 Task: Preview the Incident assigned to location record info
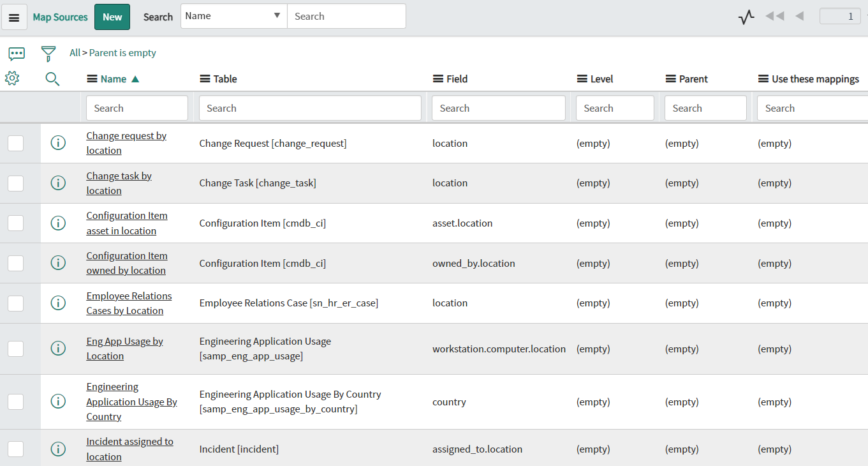click(x=58, y=449)
